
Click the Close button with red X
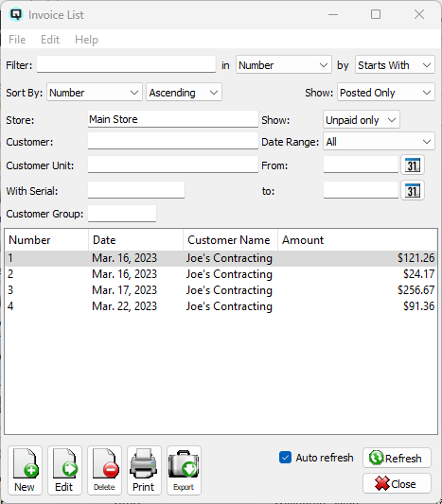coord(397,483)
